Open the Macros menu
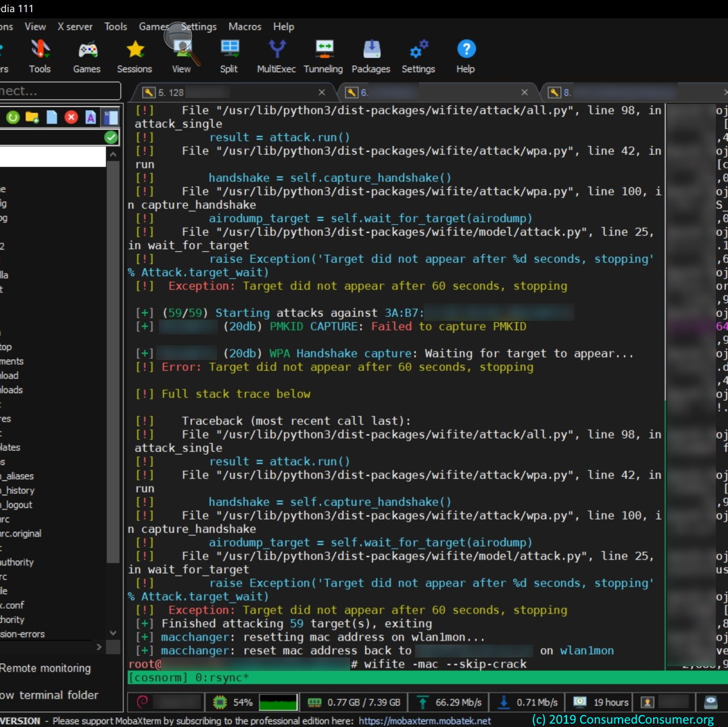 245,26
